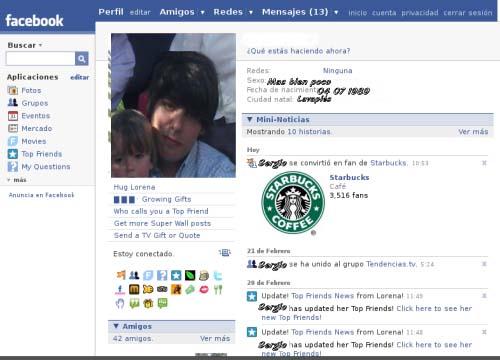Click the Starbucks Coffee logo
Viewport: 500px width, 360px height.
click(293, 203)
